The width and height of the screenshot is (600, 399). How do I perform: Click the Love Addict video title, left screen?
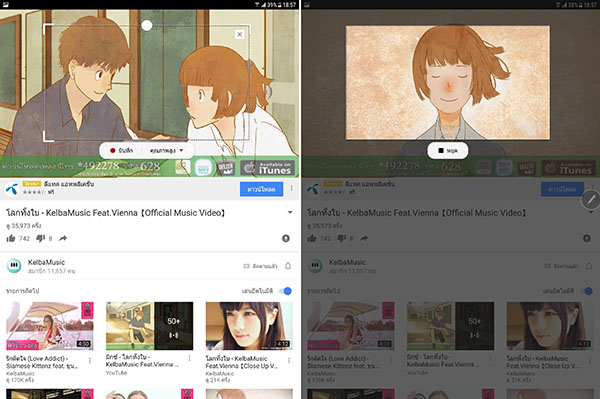[41, 362]
